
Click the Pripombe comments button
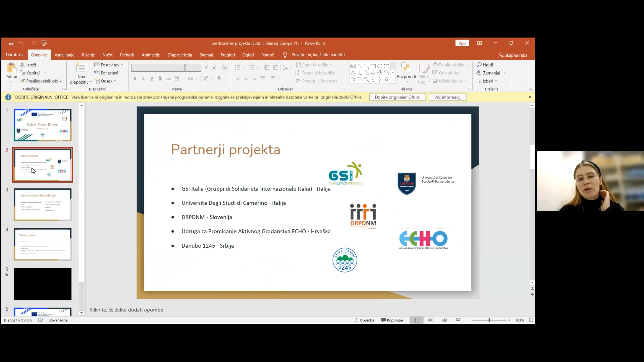pos(392,320)
